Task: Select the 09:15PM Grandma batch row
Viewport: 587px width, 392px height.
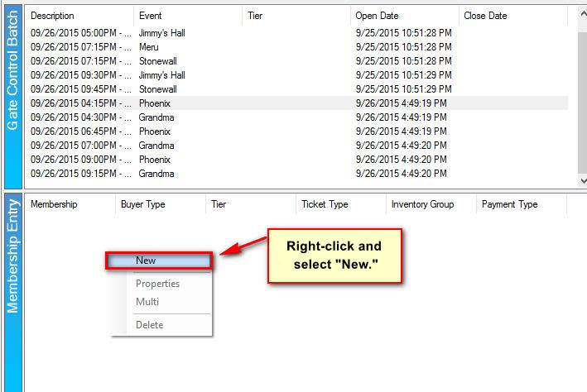Action: (298, 174)
